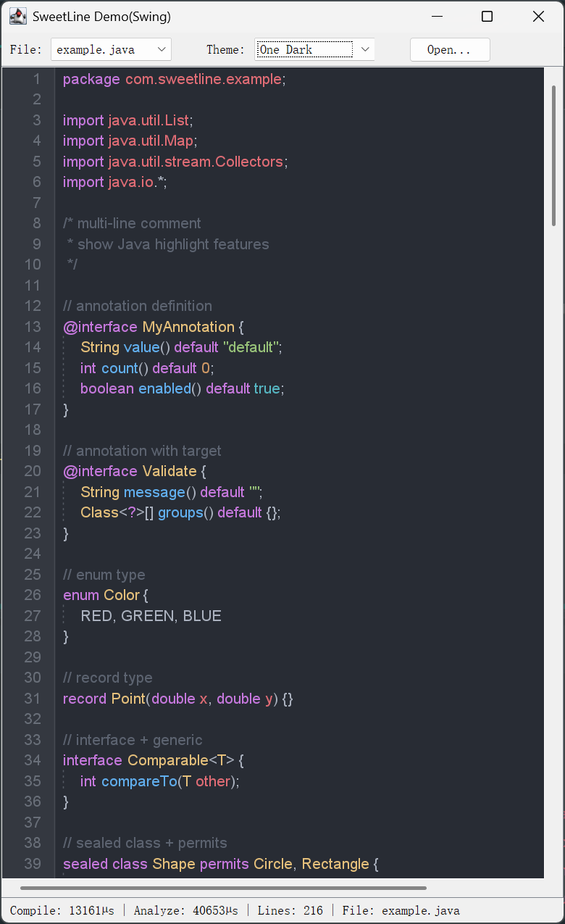
Task: Click the 'true' literal on line 16
Action: (267, 388)
